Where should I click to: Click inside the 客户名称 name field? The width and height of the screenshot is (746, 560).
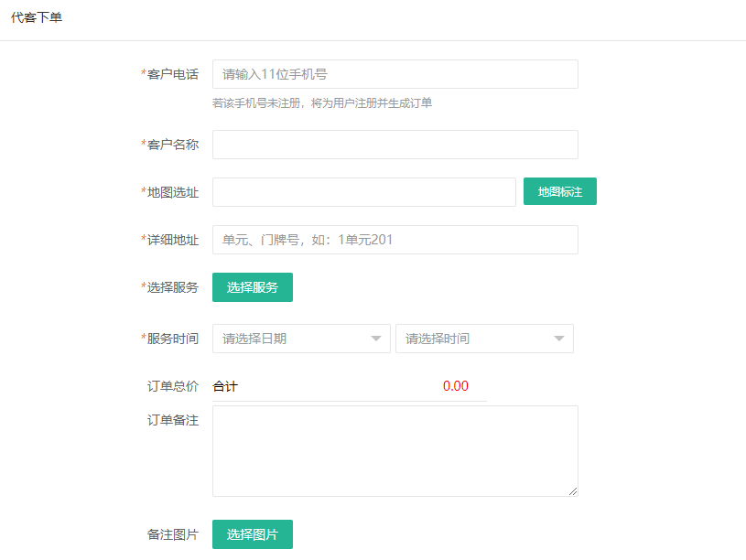click(394, 144)
